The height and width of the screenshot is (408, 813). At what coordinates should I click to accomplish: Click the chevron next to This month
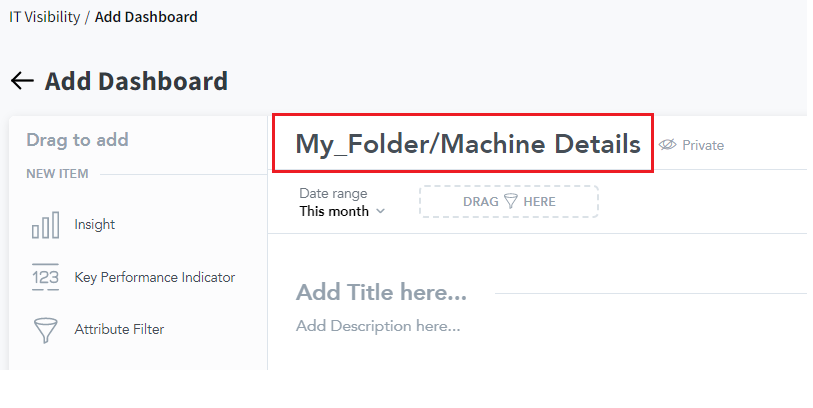coord(380,212)
